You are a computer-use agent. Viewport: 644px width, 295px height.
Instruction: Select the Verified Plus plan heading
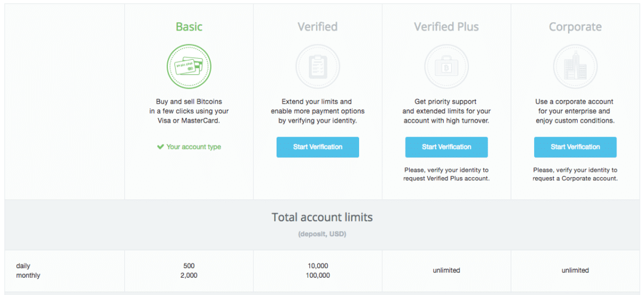pos(446,27)
